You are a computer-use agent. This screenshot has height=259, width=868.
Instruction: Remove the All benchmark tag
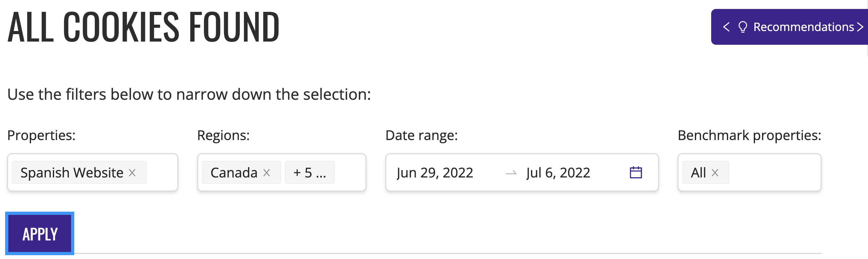(715, 173)
